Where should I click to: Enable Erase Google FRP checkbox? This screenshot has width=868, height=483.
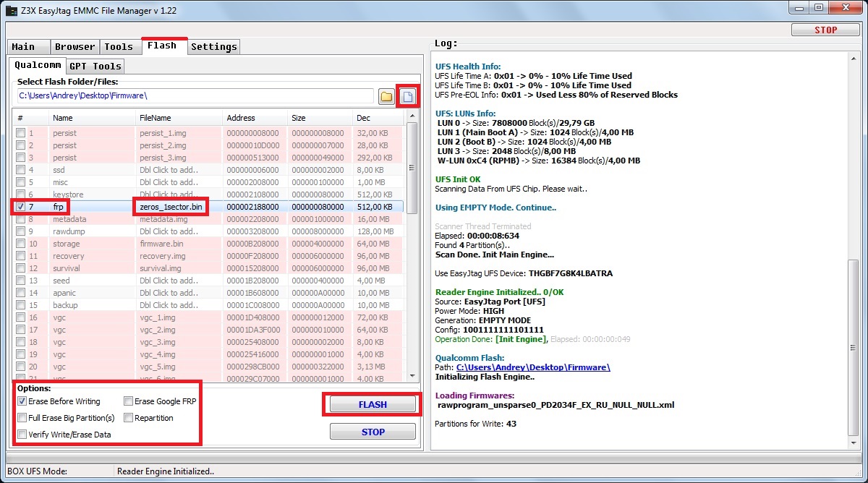(x=128, y=401)
